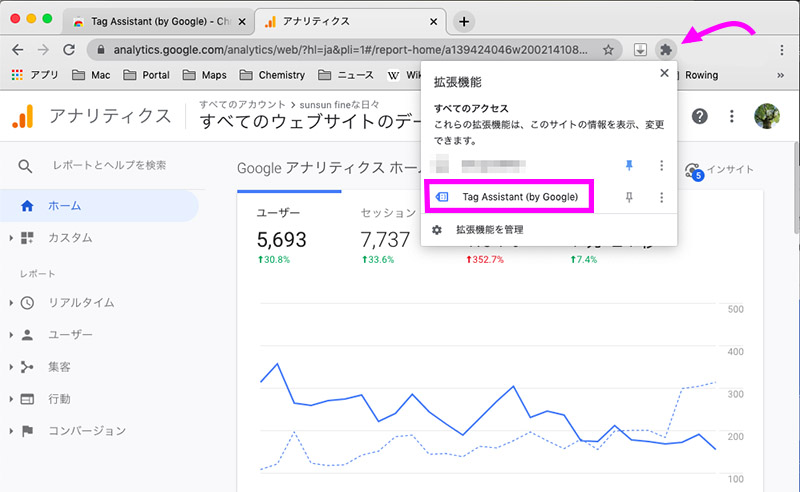The height and width of the screenshot is (492, 800).
Task: Click レポートとヘルプを検索 search field
Action: click(x=110, y=165)
